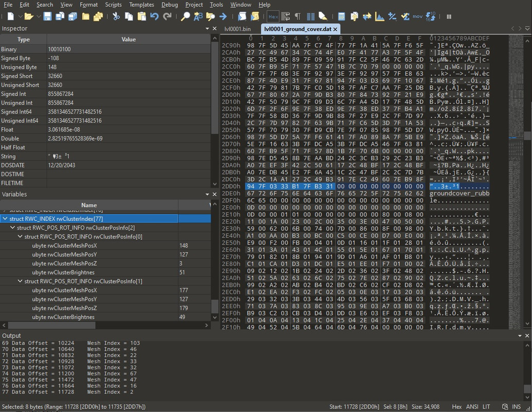532x412 pixels.
Task: Select the Signed Int row in Inspector
Action: [105, 94]
